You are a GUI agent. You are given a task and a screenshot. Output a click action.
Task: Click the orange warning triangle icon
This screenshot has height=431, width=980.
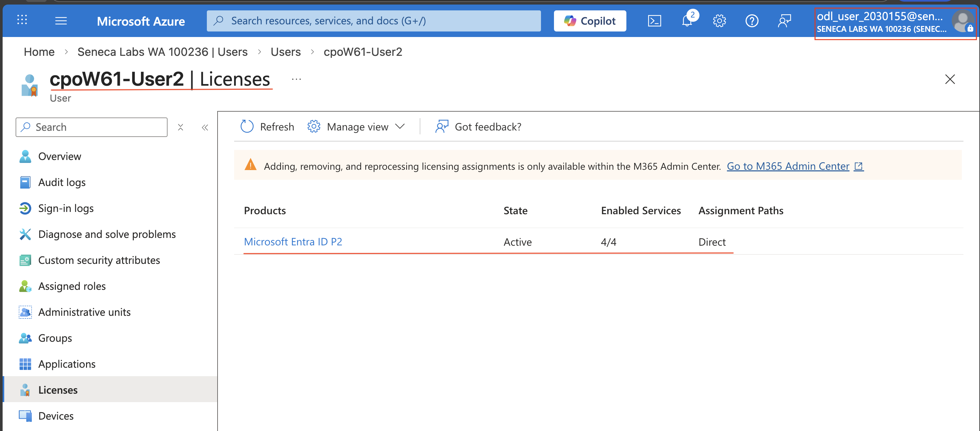click(x=250, y=165)
